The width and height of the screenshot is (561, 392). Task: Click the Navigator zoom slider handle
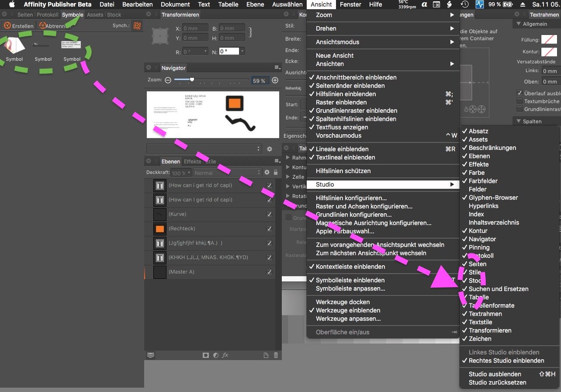pyautogui.click(x=192, y=80)
